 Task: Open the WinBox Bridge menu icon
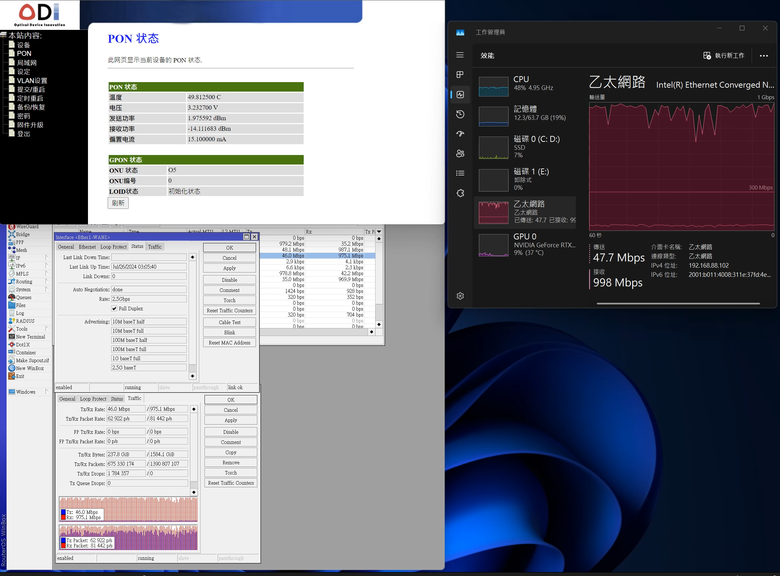click(11, 234)
